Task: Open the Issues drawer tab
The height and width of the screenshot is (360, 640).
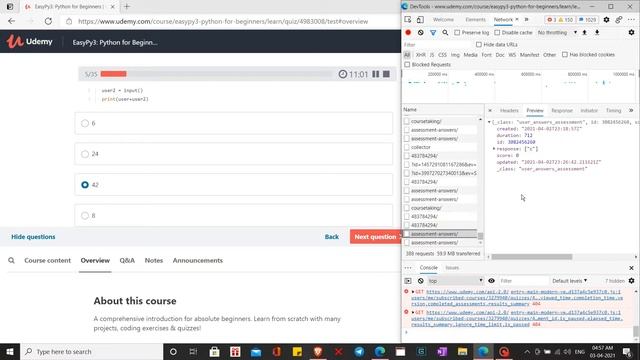Action: [452, 268]
